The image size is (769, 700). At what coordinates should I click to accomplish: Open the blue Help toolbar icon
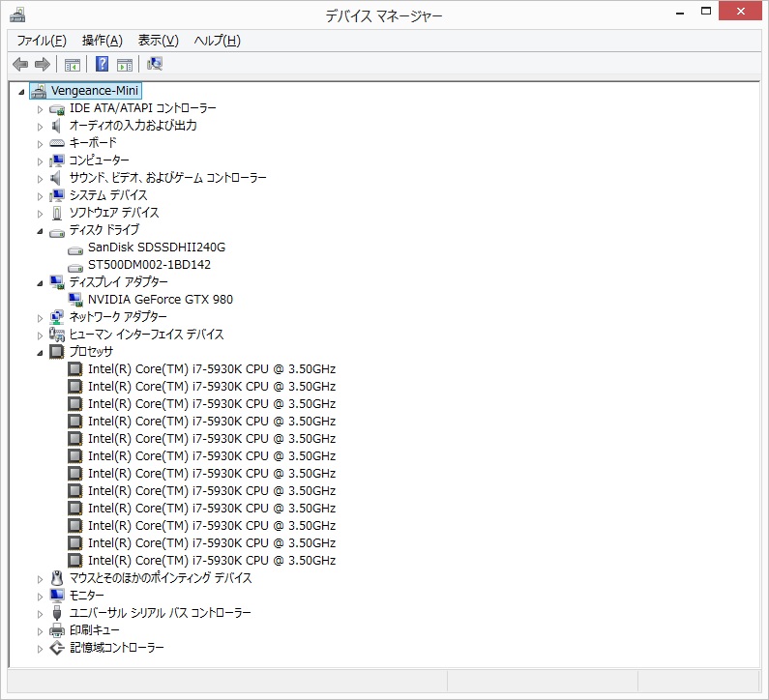tap(102, 64)
